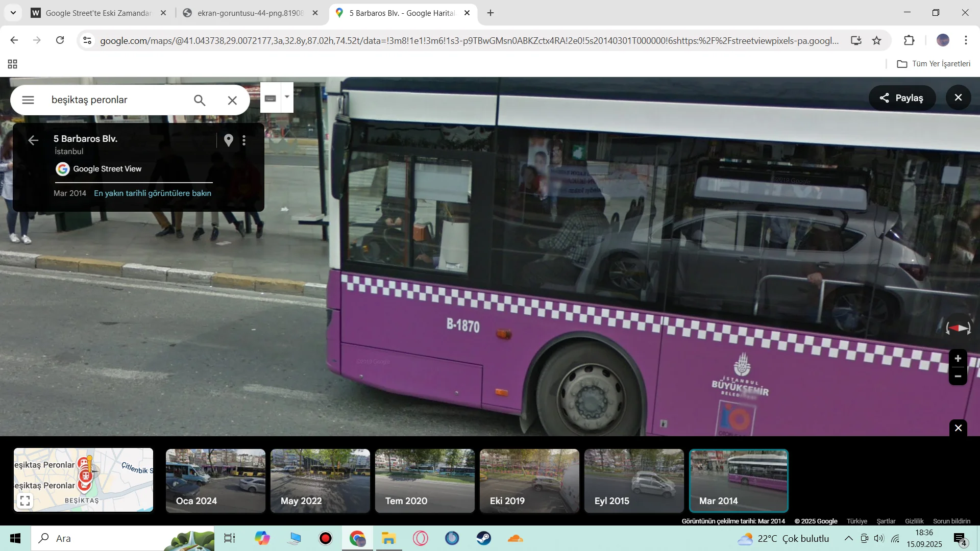Switch to the Google Street'te Eski Zamandan tab
The width and height of the screenshot is (980, 551).
pyautogui.click(x=98, y=13)
